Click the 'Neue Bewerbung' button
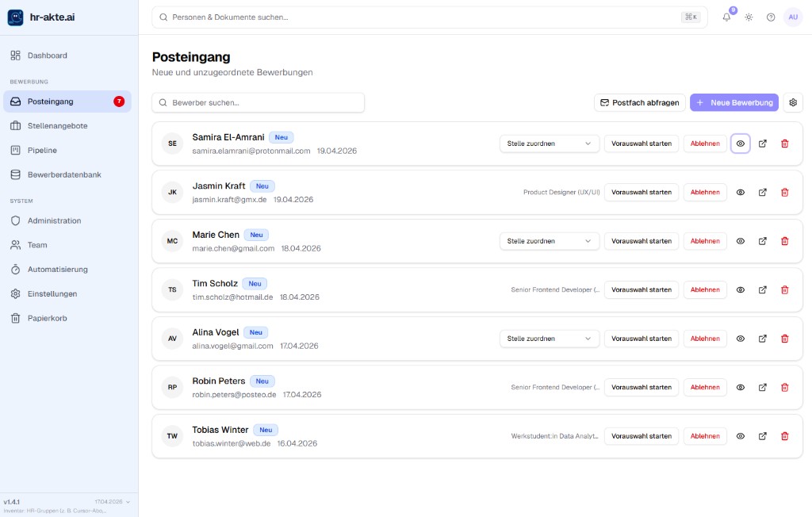 click(734, 102)
